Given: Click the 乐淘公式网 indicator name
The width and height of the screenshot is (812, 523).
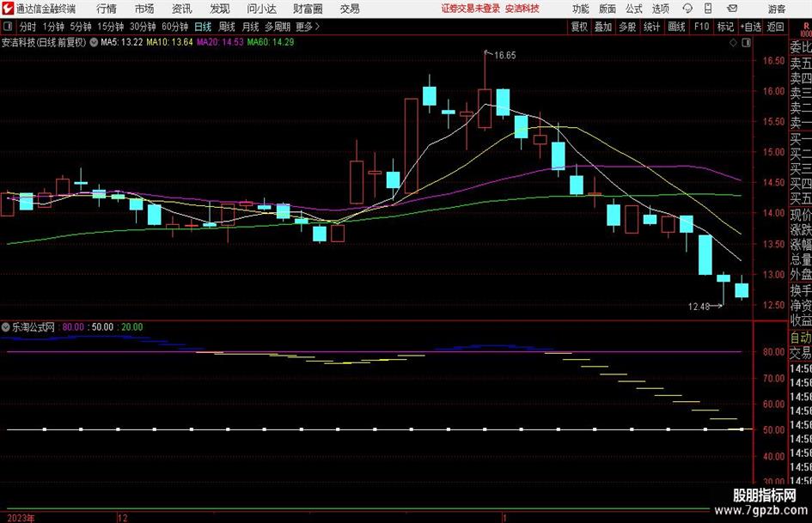Looking at the screenshot, I should [x=34, y=327].
